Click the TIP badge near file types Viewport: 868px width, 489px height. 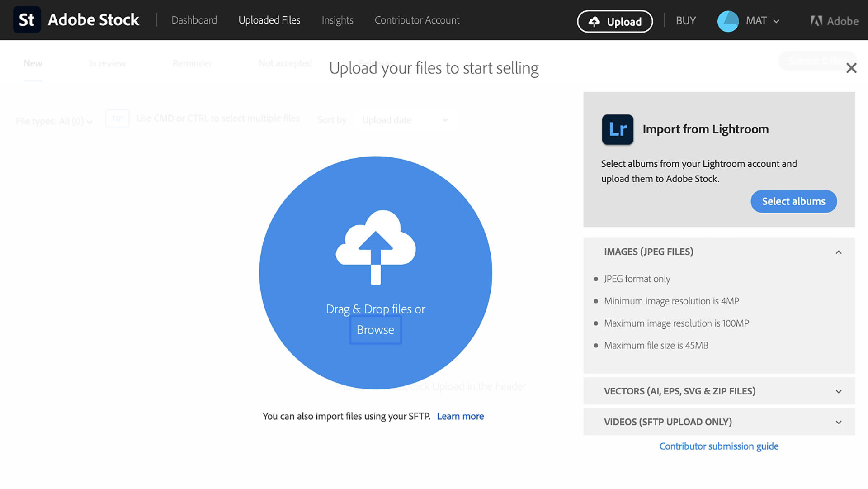pos(117,118)
